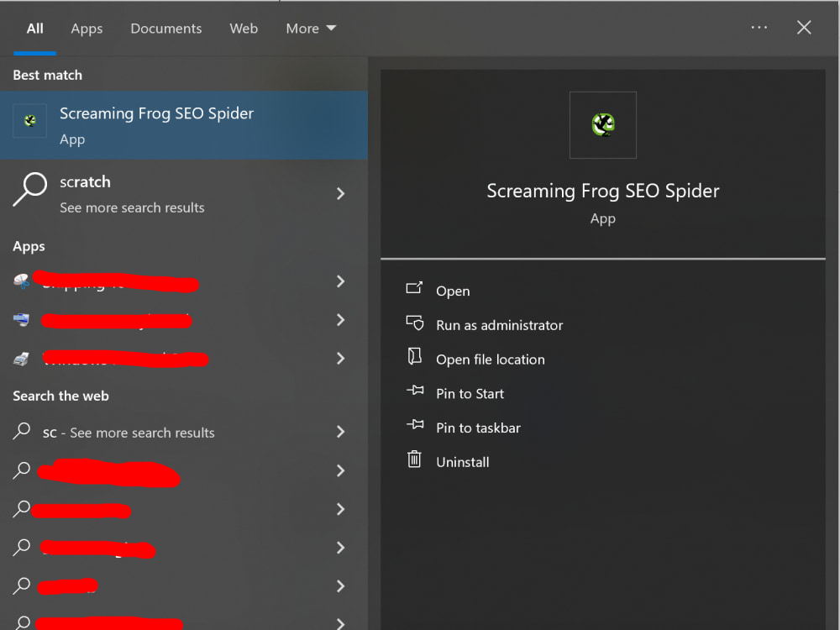Click the Snipping tool scissors icon
Image resolution: width=840 pixels, height=630 pixels.
(22, 281)
